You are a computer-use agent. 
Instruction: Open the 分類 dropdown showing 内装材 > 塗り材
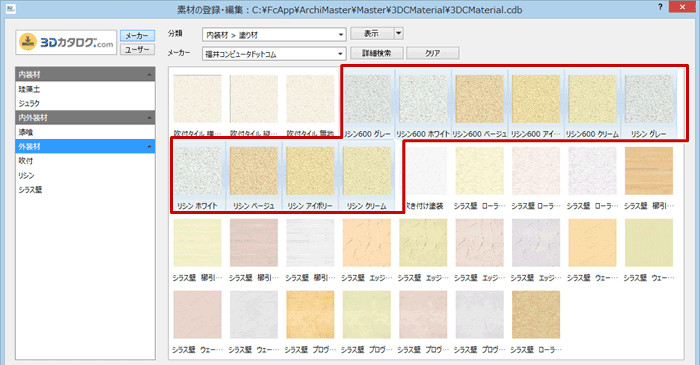click(274, 34)
